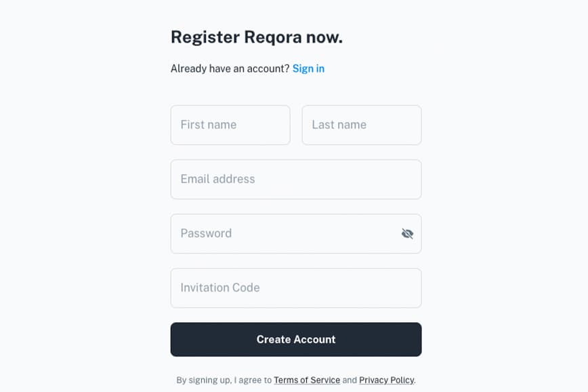
Task: Click the Email address placeholder text
Action: pos(217,179)
